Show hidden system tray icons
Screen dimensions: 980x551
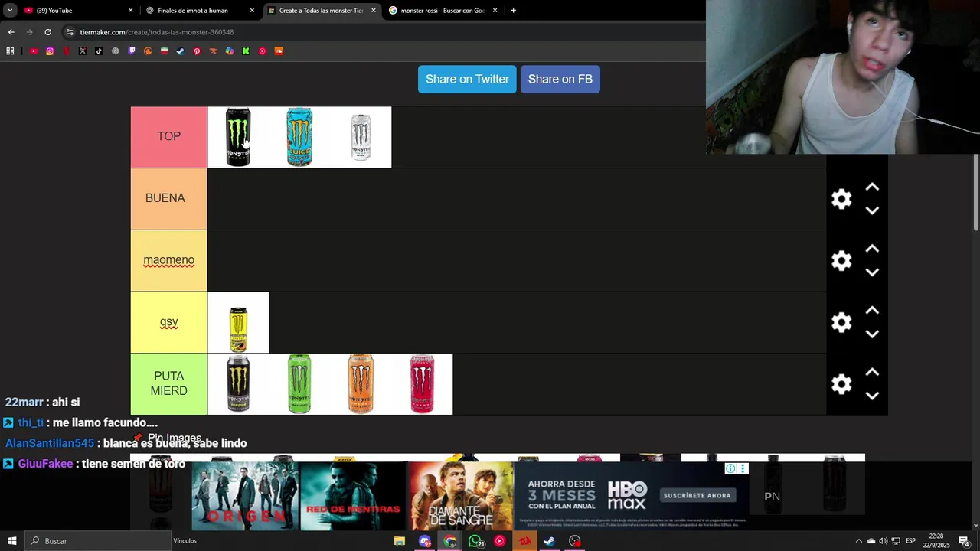point(858,541)
